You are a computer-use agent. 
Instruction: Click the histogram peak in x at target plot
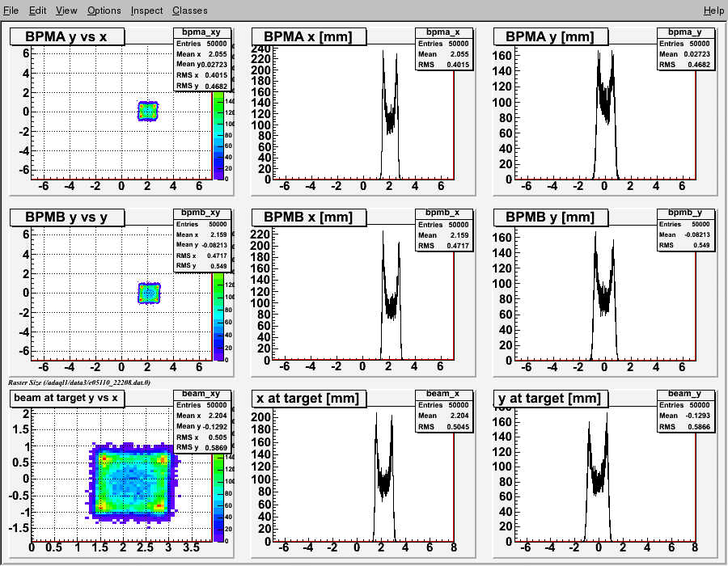(x=376, y=414)
